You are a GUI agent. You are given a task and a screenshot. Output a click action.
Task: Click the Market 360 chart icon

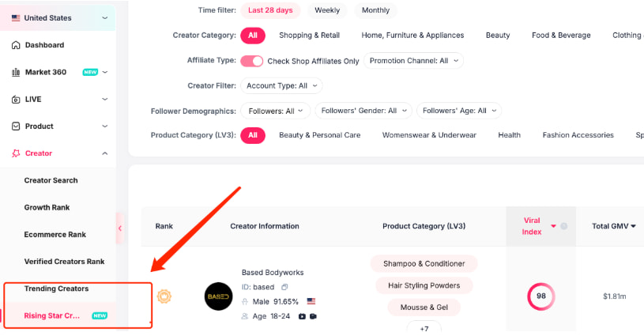tap(16, 72)
